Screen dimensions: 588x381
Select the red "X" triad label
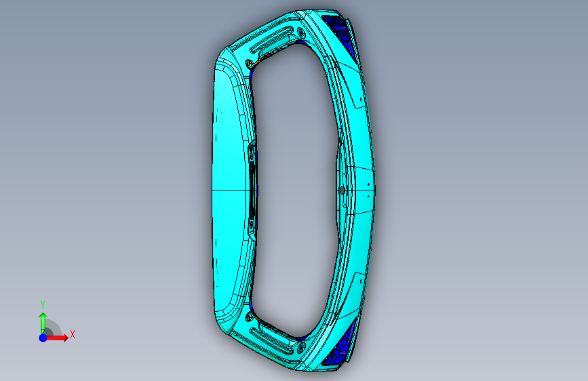click(x=73, y=334)
